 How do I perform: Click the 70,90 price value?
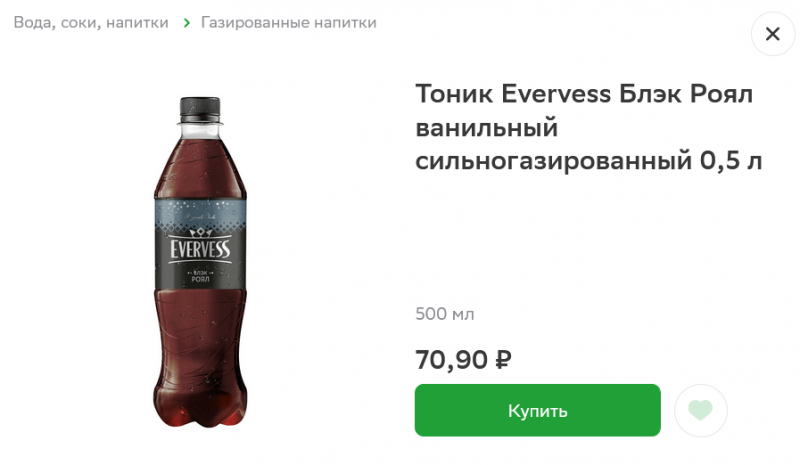coord(452,360)
